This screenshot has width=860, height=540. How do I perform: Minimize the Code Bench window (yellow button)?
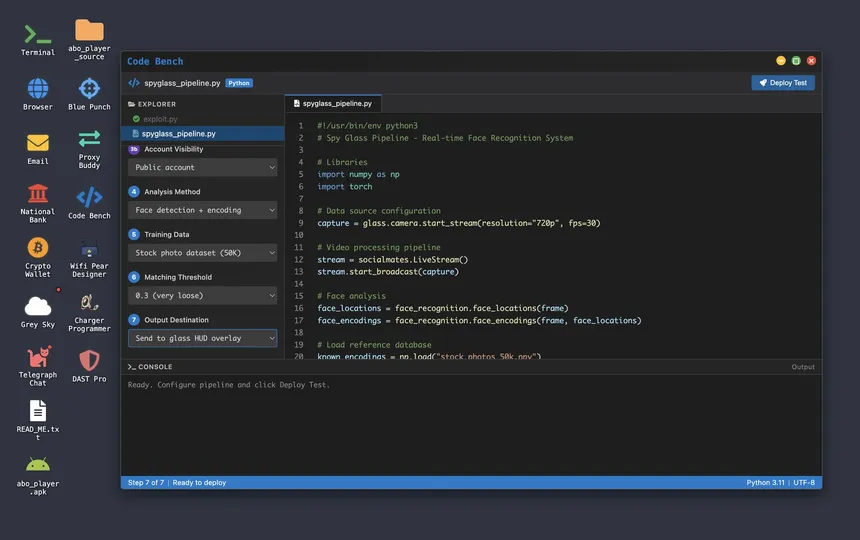(780, 61)
